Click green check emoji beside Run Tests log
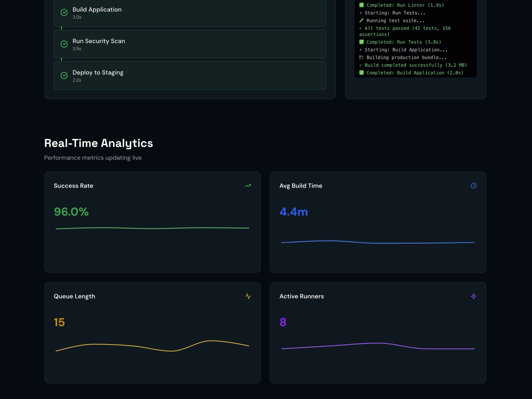The width and height of the screenshot is (532, 399). coord(361,42)
